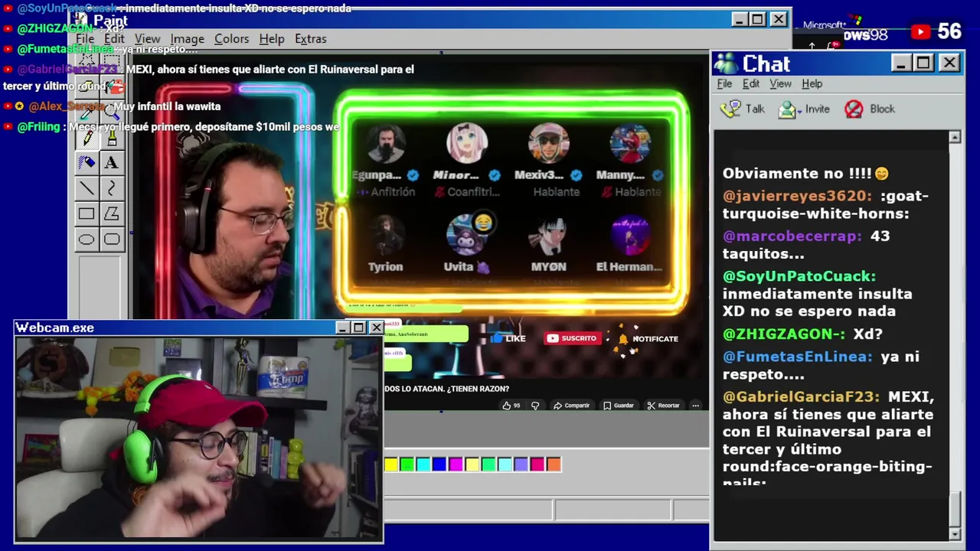Open Paint's Image menu
The width and height of the screenshot is (980, 551).
187,39
